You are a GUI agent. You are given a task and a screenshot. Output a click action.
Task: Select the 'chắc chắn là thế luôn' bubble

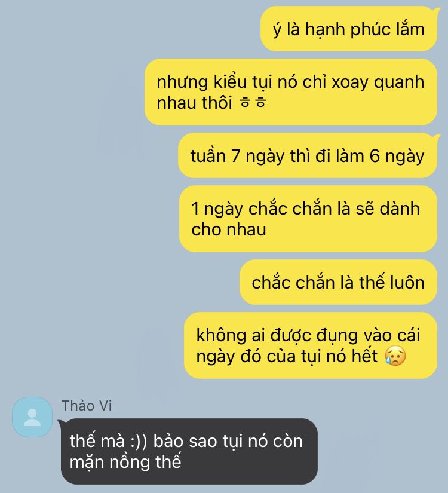tap(339, 282)
